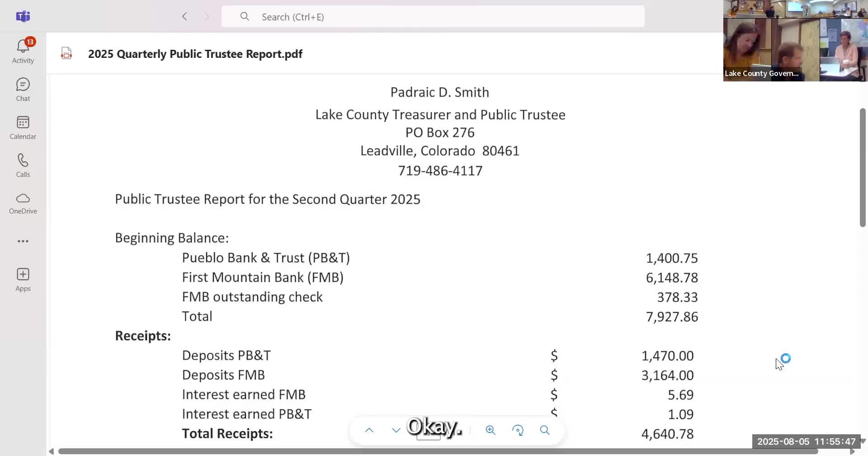Open Chat in the Teams sidebar
Image resolution: width=868 pixels, height=456 pixels.
tap(23, 89)
